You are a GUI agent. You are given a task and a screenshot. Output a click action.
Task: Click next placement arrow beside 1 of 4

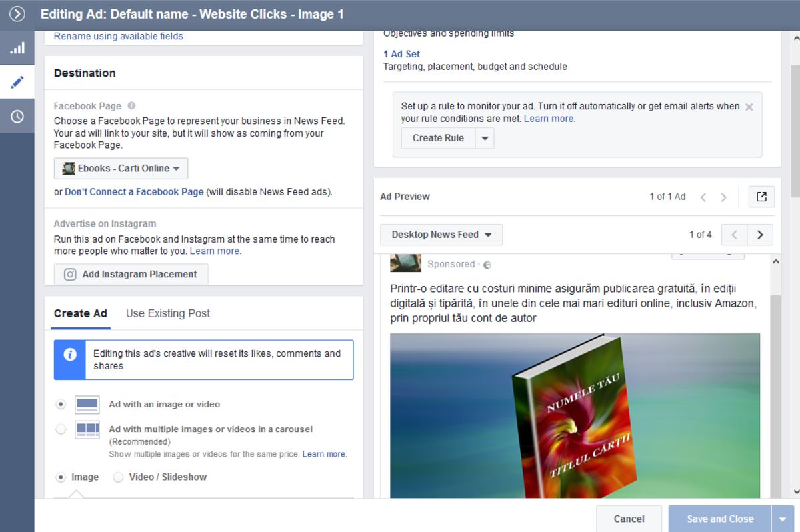click(760, 235)
